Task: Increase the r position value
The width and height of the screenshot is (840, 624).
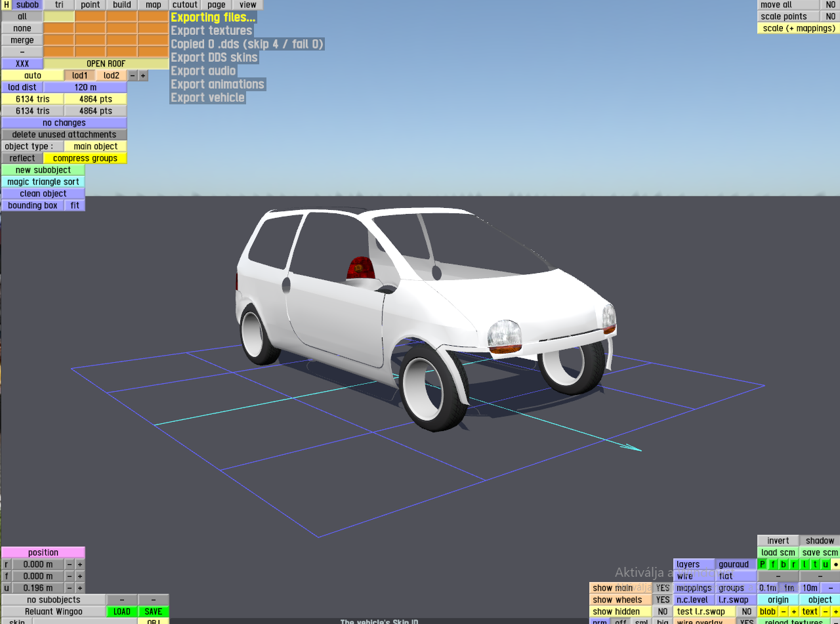Action: tap(80, 564)
